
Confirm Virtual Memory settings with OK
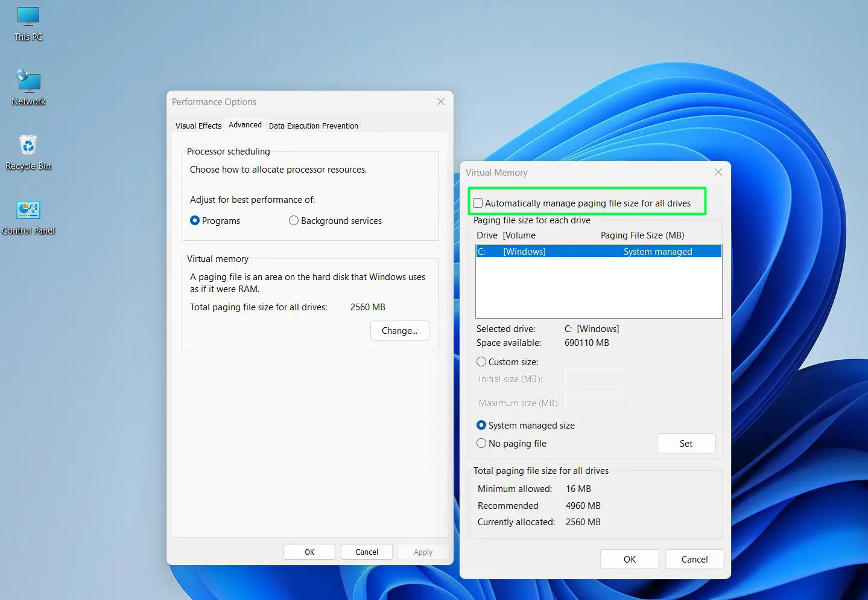[x=629, y=559]
